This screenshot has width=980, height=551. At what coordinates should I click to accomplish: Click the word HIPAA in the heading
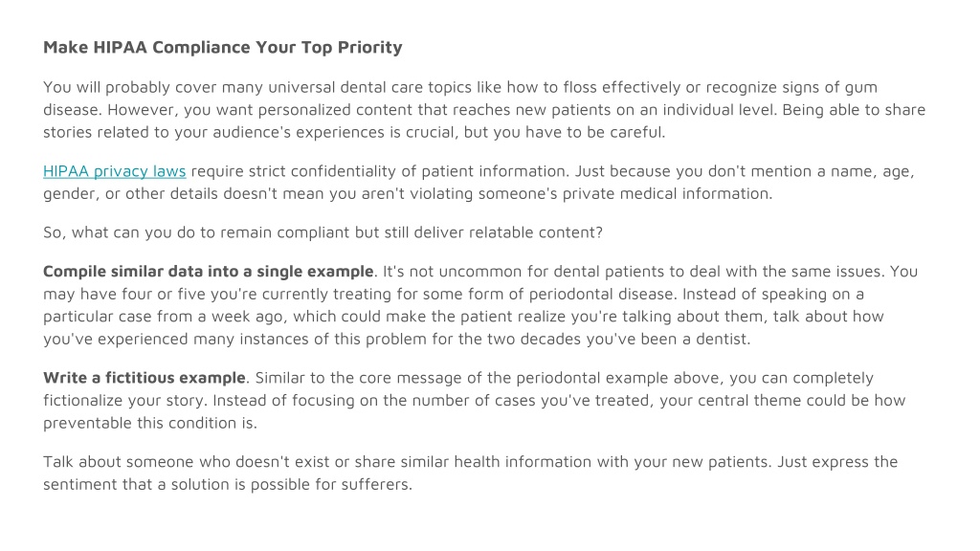120,48
